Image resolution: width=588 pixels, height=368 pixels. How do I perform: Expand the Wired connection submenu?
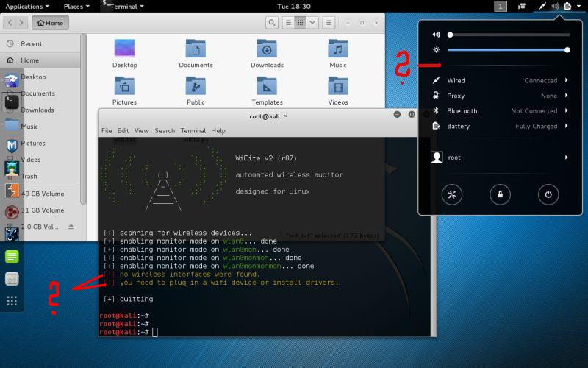coord(567,80)
